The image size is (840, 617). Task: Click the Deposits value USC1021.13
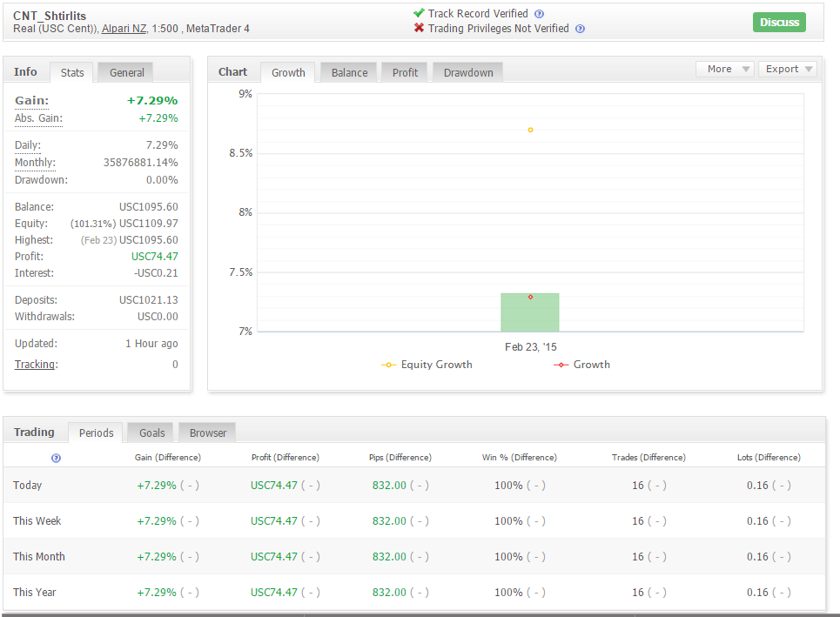pos(148,300)
